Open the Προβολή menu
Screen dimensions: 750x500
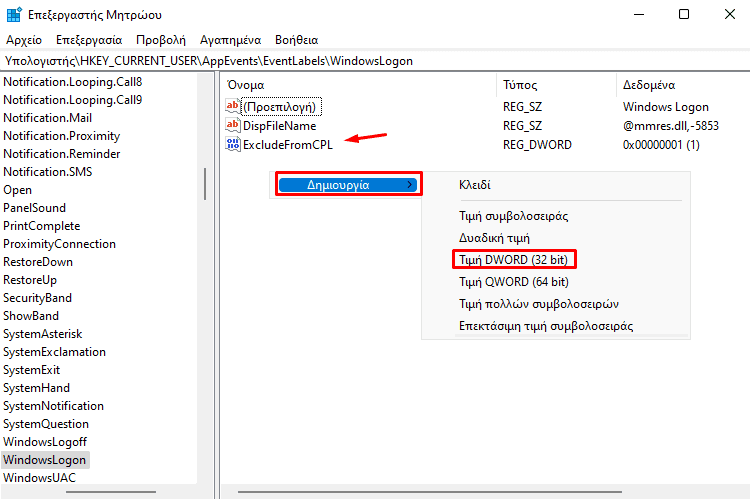tap(161, 40)
